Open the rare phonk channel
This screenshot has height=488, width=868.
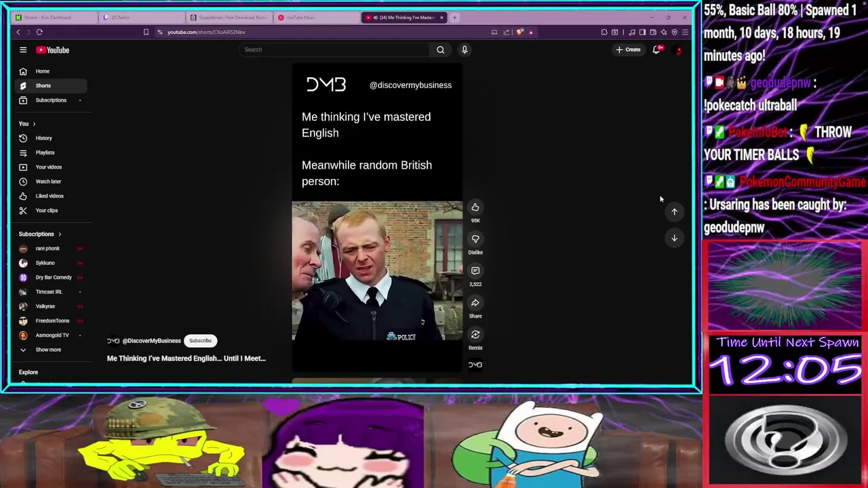tap(50, 249)
